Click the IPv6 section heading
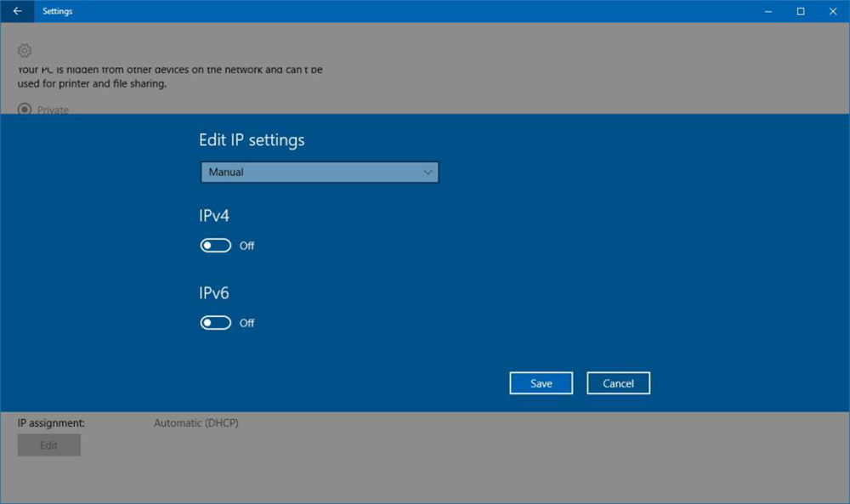 214,293
